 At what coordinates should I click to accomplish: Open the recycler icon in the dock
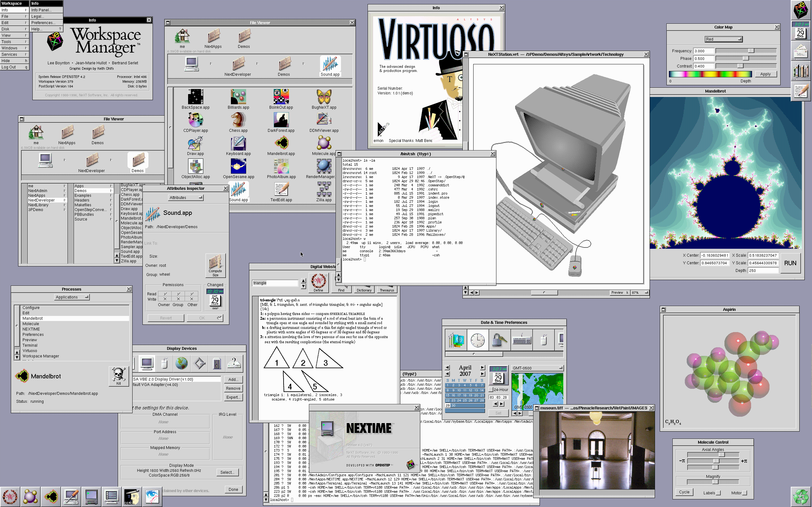click(801, 497)
